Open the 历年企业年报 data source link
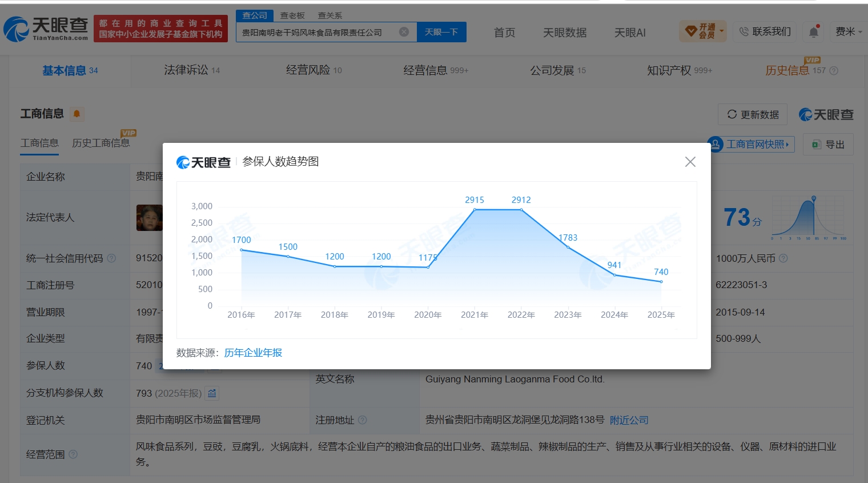868x483 pixels. (253, 353)
